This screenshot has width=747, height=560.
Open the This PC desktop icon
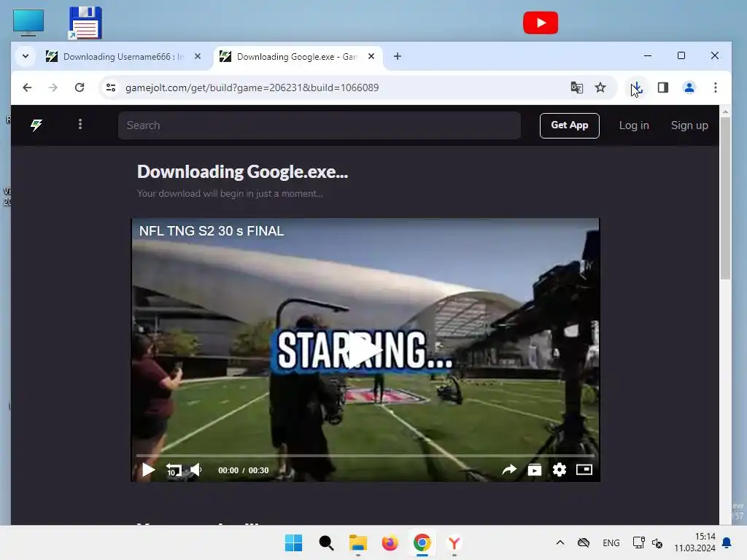(x=28, y=23)
